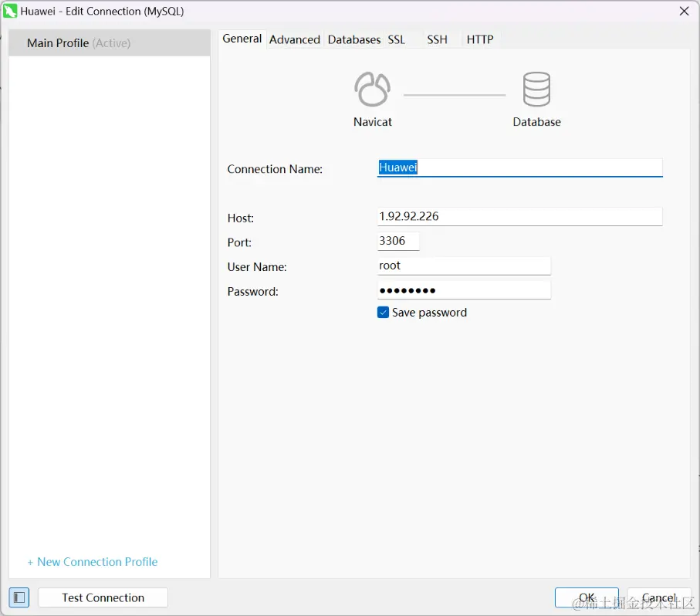Click the Cancel button

coord(659,597)
